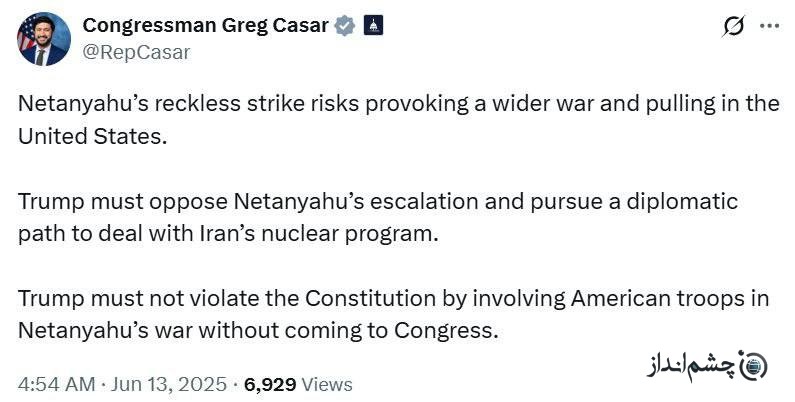Click the 4:54 AM timestamp
This screenshot has height=402, width=795.
click(56, 384)
